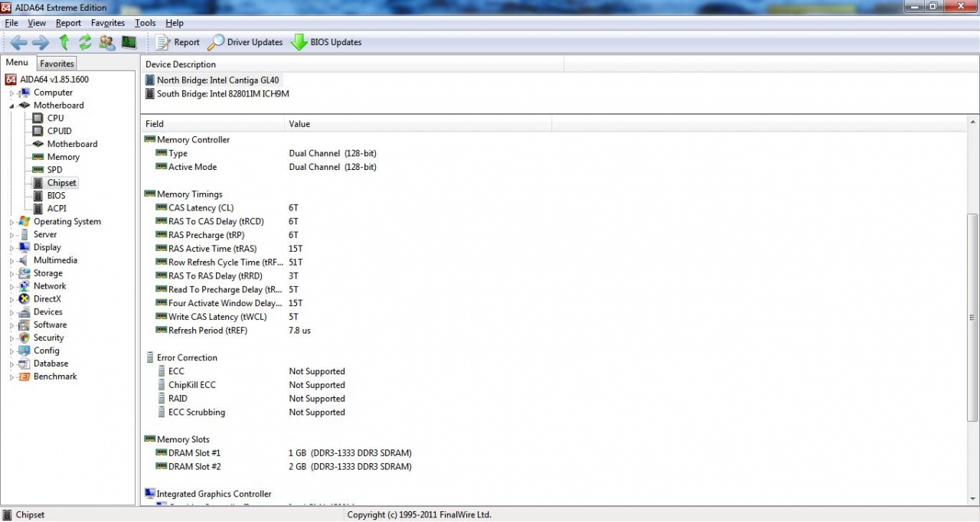
Task: Click the AIDA64 v1.85.1600 root node
Action: [54, 80]
